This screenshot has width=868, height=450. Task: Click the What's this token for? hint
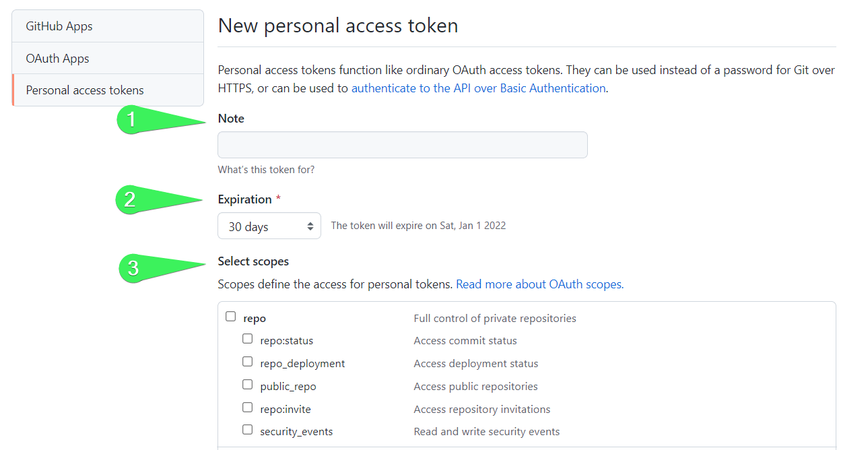[265, 169]
